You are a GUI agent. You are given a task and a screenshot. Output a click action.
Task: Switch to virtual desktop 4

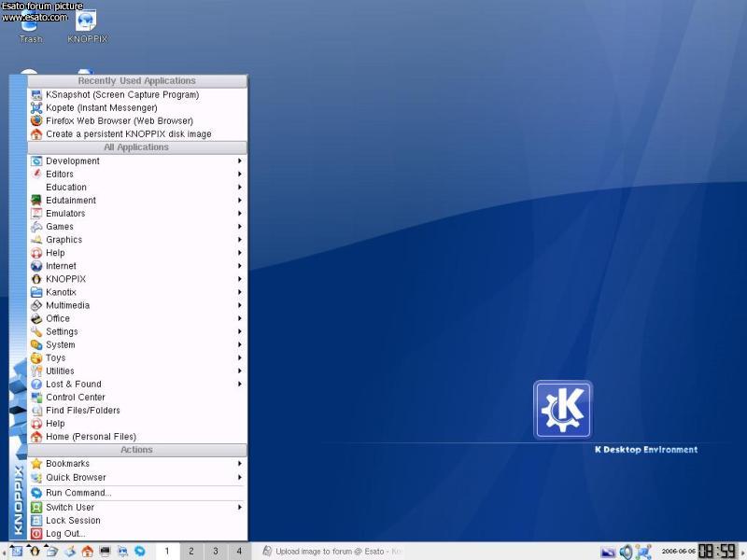(x=239, y=551)
